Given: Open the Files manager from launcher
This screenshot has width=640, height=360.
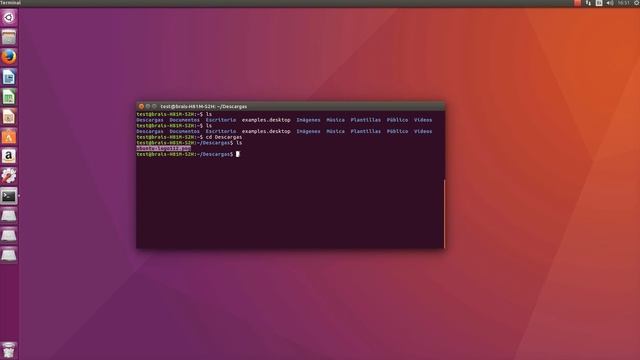Looking at the screenshot, I should point(9,38).
